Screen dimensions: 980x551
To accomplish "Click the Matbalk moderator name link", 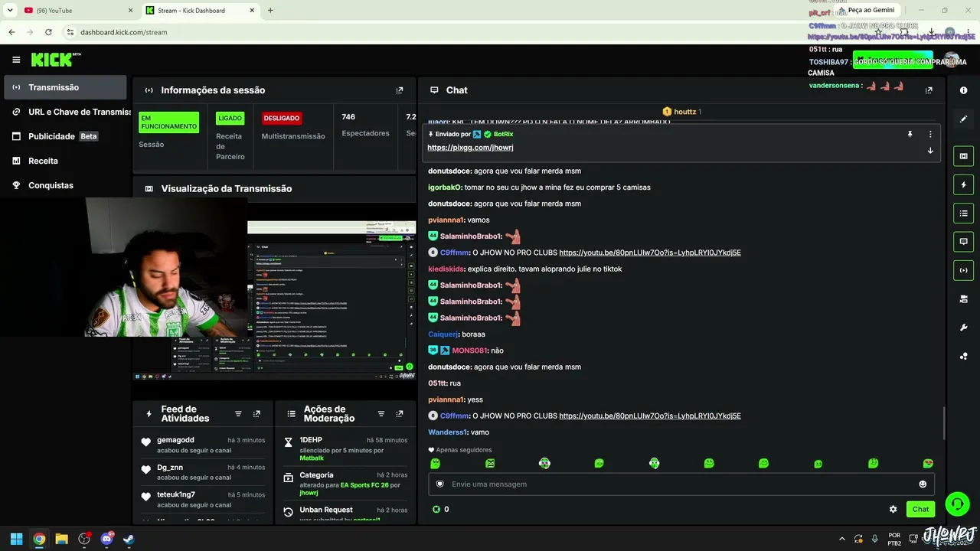I will [x=312, y=458].
